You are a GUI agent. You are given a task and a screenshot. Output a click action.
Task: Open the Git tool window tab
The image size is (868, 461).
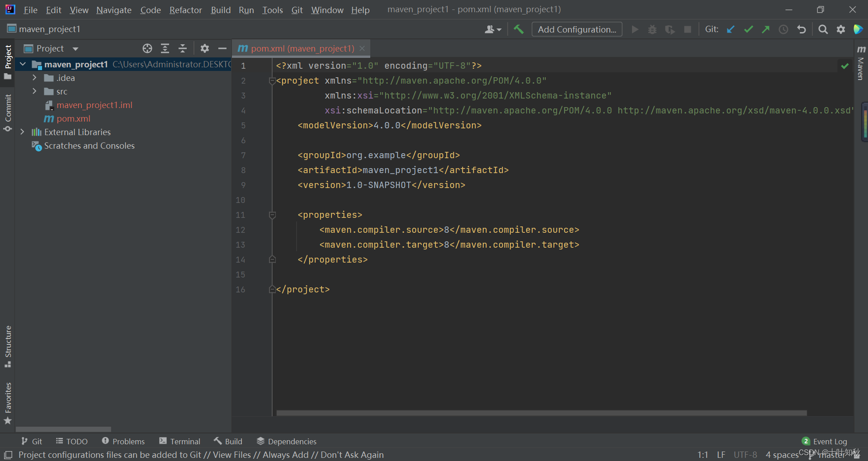(x=32, y=441)
